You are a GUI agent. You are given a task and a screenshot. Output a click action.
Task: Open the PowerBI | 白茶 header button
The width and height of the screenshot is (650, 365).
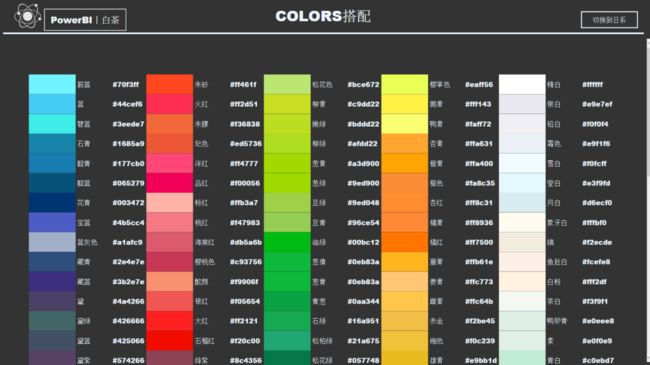tap(85, 19)
